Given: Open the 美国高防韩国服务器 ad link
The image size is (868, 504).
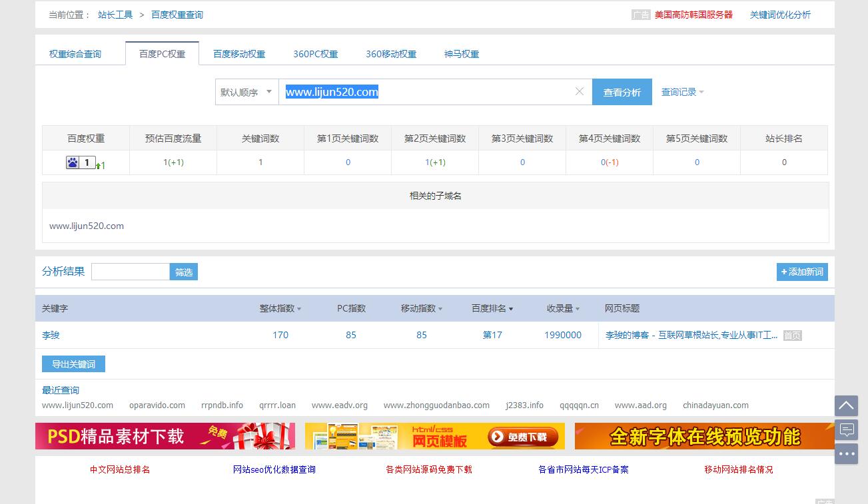Looking at the screenshot, I should point(693,15).
